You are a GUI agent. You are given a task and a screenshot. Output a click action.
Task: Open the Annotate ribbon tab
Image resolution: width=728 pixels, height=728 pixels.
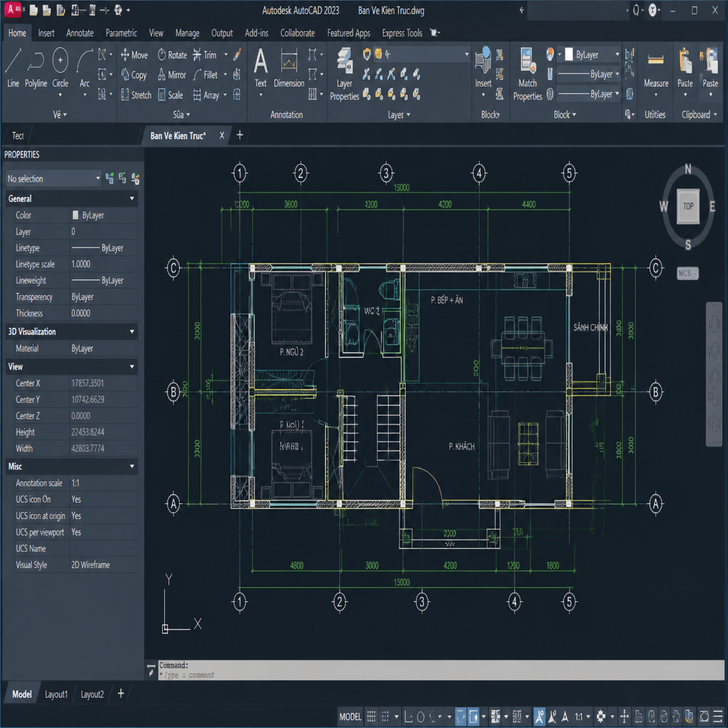(x=80, y=33)
